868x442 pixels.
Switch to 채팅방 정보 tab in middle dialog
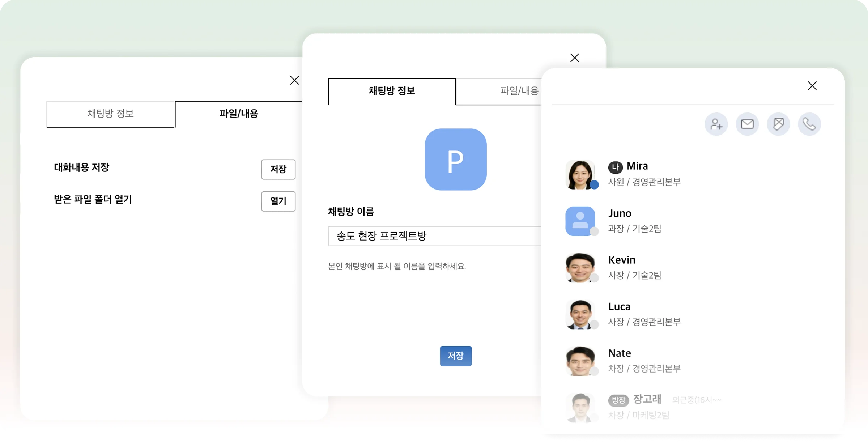[x=392, y=91]
